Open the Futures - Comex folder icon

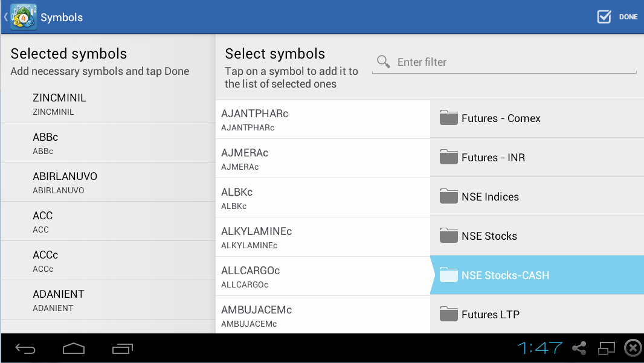[448, 118]
